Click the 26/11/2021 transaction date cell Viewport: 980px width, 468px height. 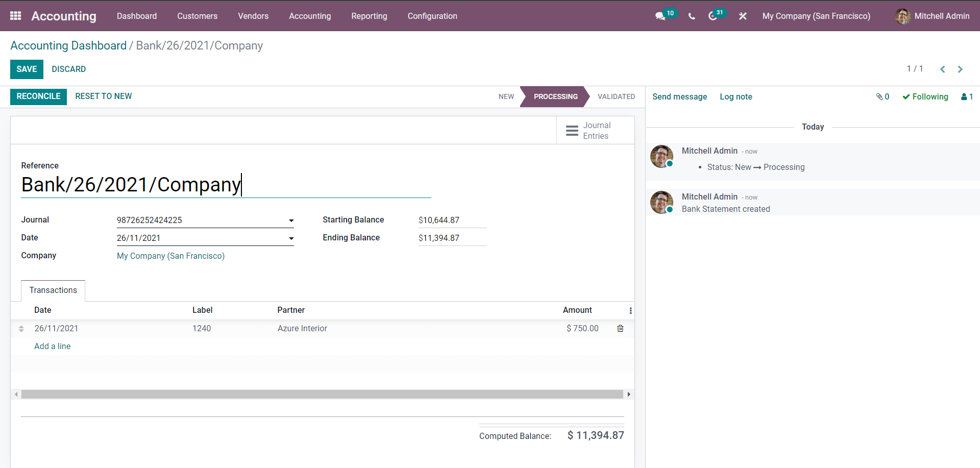(x=56, y=329)
